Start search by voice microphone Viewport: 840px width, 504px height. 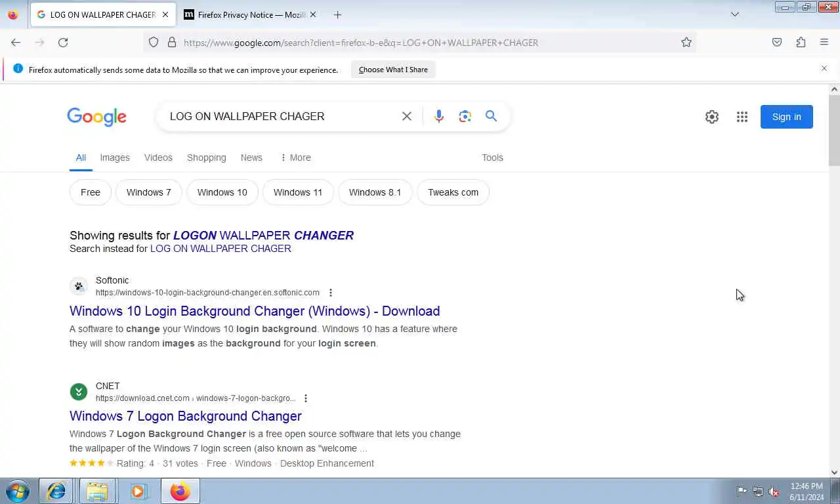click(x=439, y=116)
